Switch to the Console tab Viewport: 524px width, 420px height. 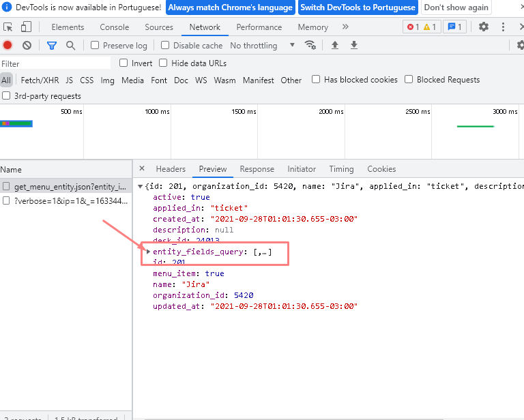115,27
